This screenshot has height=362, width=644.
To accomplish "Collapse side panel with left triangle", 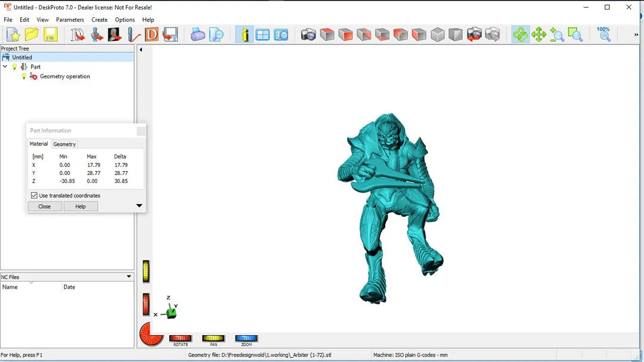I will click(x=141, y=49).
